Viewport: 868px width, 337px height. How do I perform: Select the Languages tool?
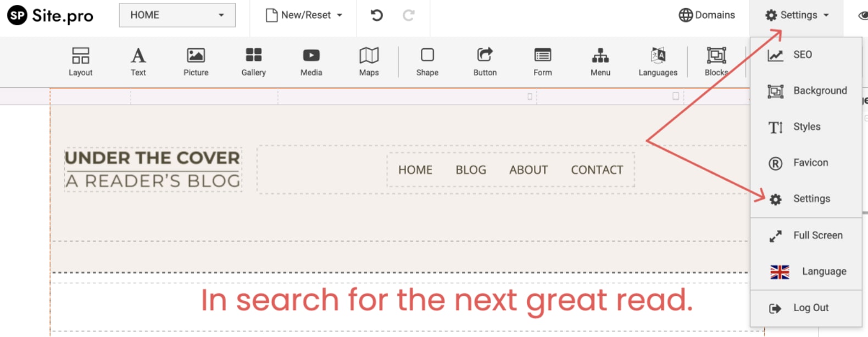tap(658, 61)
